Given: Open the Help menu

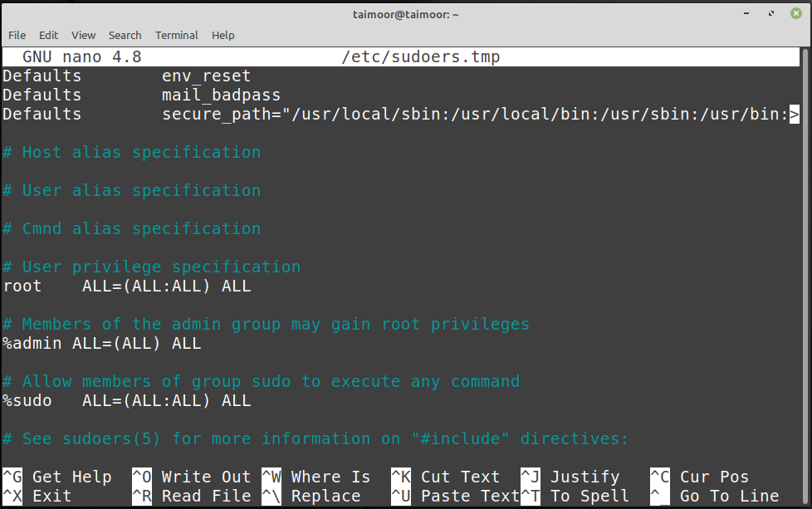Looking at the screenshot, I should [223, 35].
